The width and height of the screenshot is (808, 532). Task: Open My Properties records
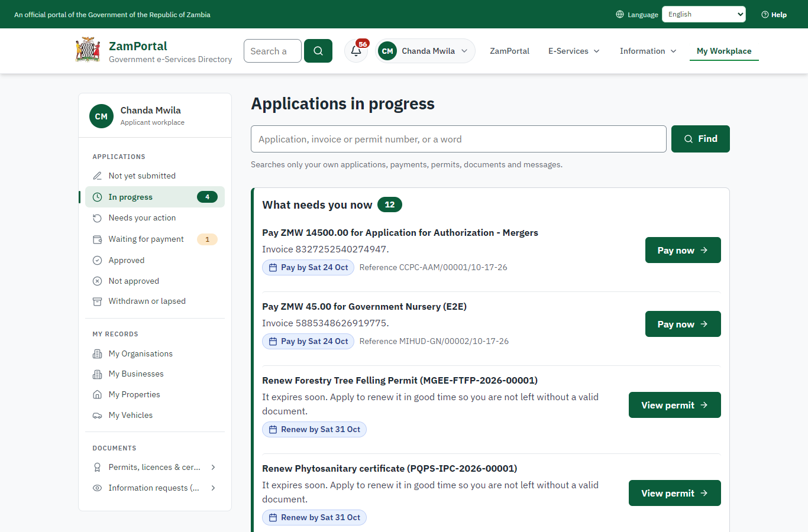[155, 394]
